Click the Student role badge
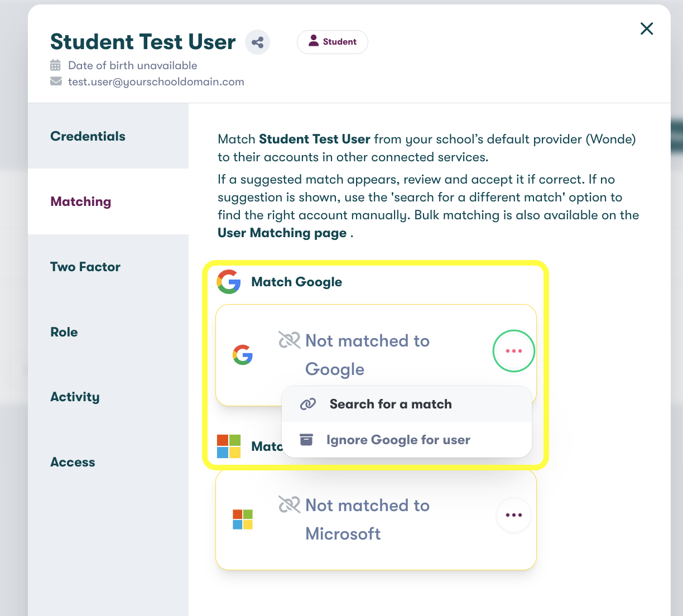Screen dimensions: 683x616 (x=332, y=42)
